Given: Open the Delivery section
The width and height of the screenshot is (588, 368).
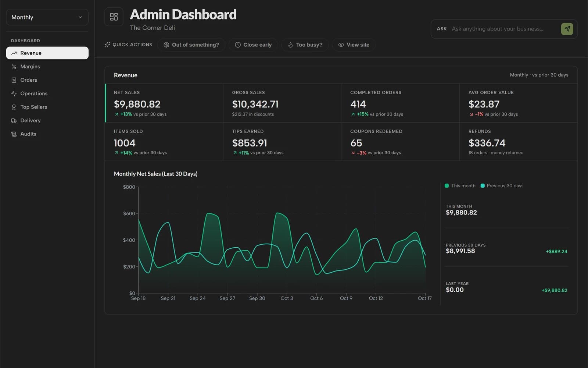Looking at the screenshot, I should click(47, 120).
